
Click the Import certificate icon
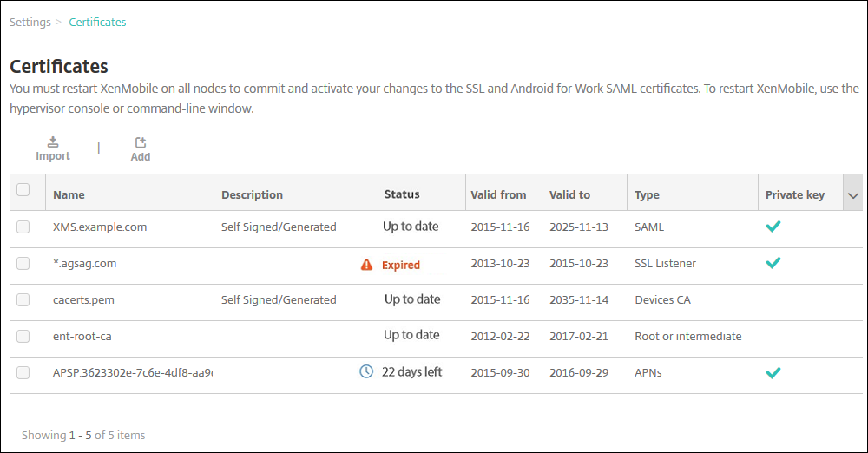[x=53, y=142]
